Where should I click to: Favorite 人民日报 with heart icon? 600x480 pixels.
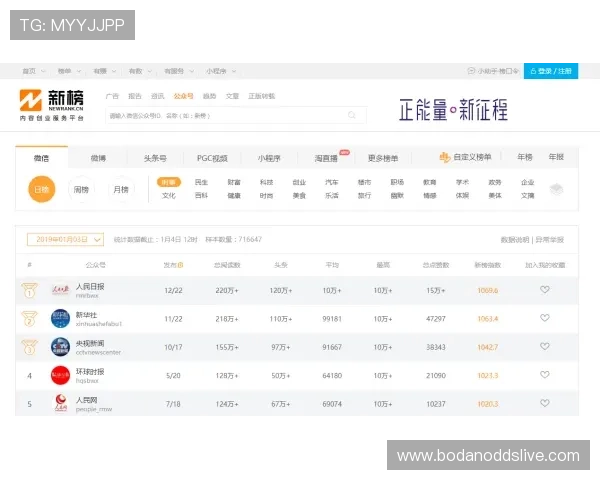pos(545,290)
